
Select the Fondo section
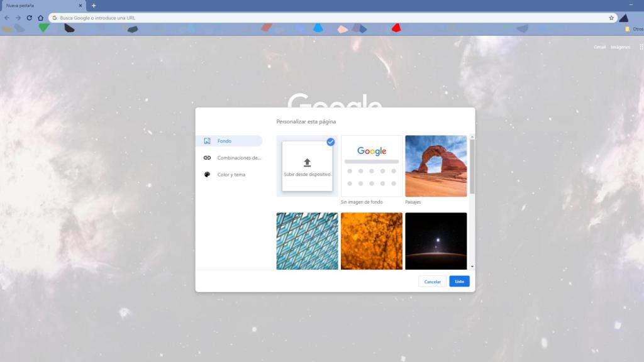[229, 141]
